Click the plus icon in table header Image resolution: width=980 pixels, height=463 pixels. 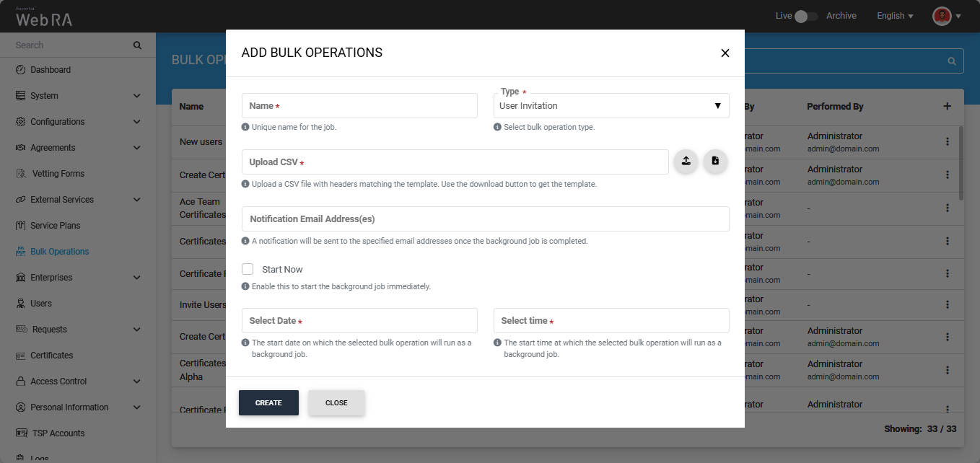tap(948, 106)
